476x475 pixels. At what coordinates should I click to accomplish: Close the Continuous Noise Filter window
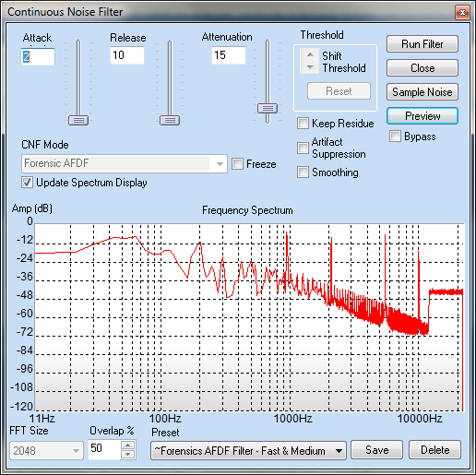coord(462,12)
